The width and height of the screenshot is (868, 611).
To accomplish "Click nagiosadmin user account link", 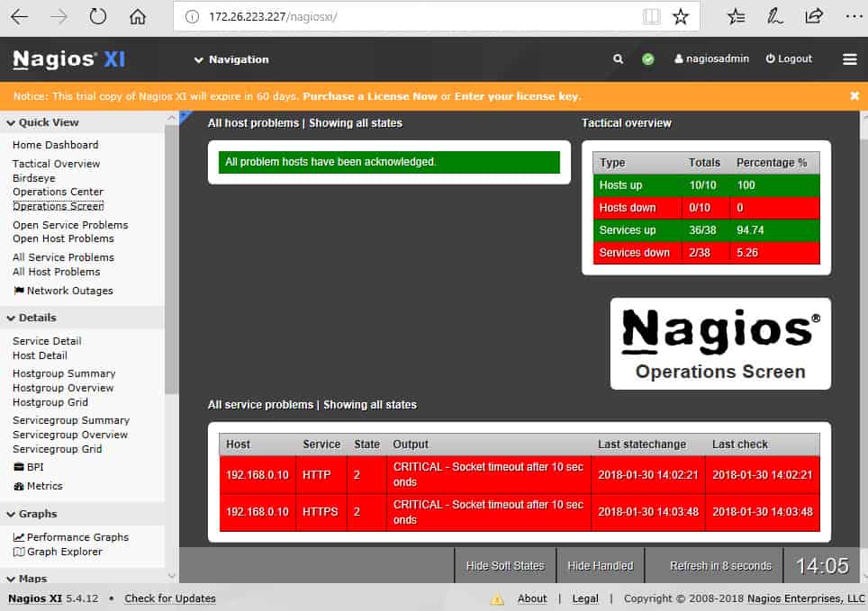I will coord(711,58).
